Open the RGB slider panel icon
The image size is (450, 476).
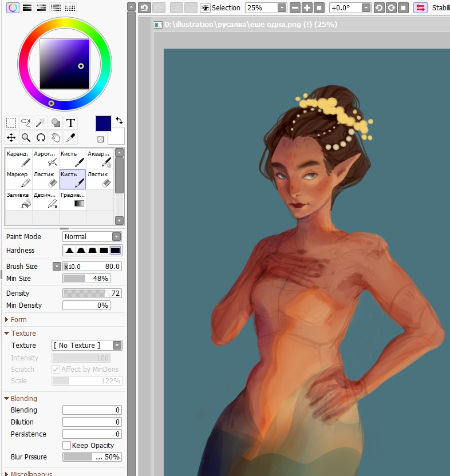click(x=27, y=7)
